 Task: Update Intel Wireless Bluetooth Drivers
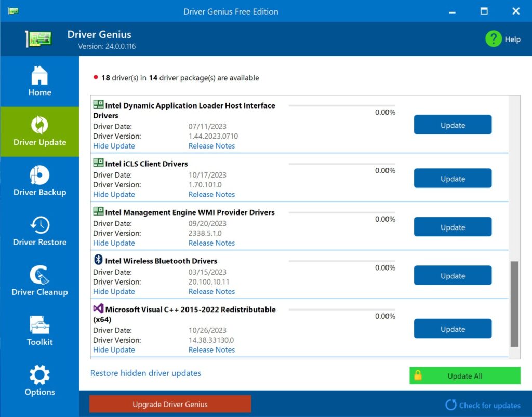pyautogui.click(x=453, y=275)
